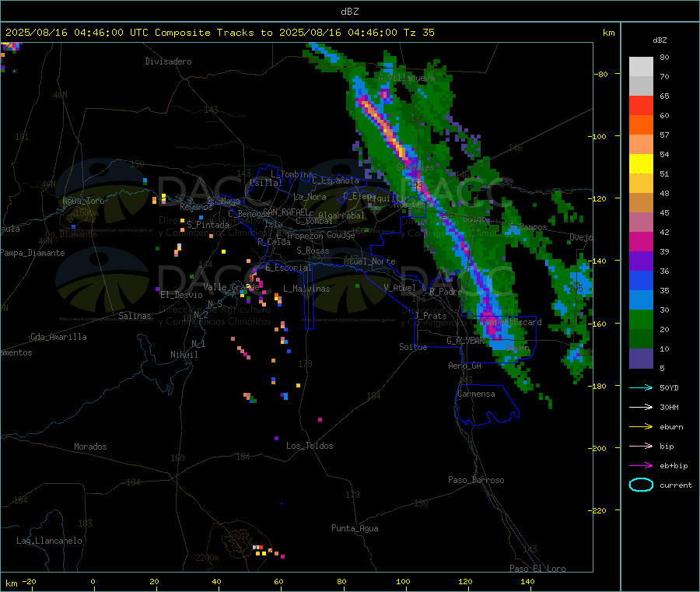Select the indigo 5–10 dBZ swatch
The width and height of the screenshot is (700, 592).
pyautogui.click(x=641, y=359)
